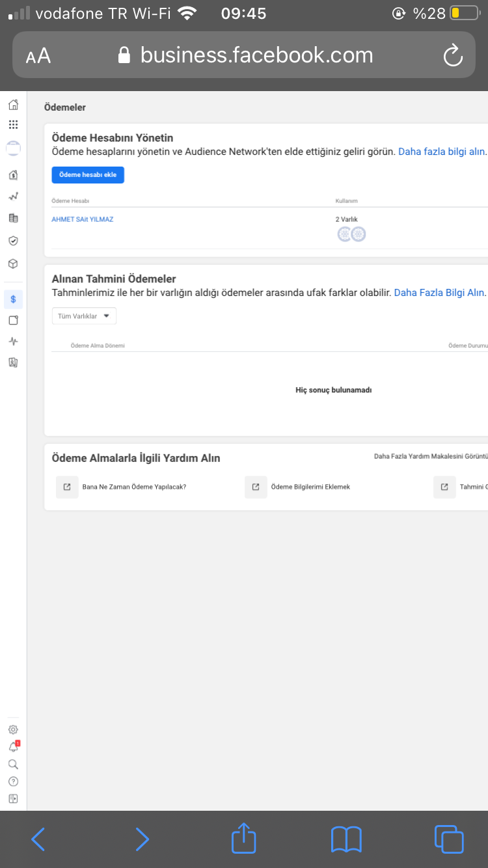Click external-link icon beside 'Ödeme Bilgilerimi Eklemek'
The image size is (488, 868).
point(256,487)
